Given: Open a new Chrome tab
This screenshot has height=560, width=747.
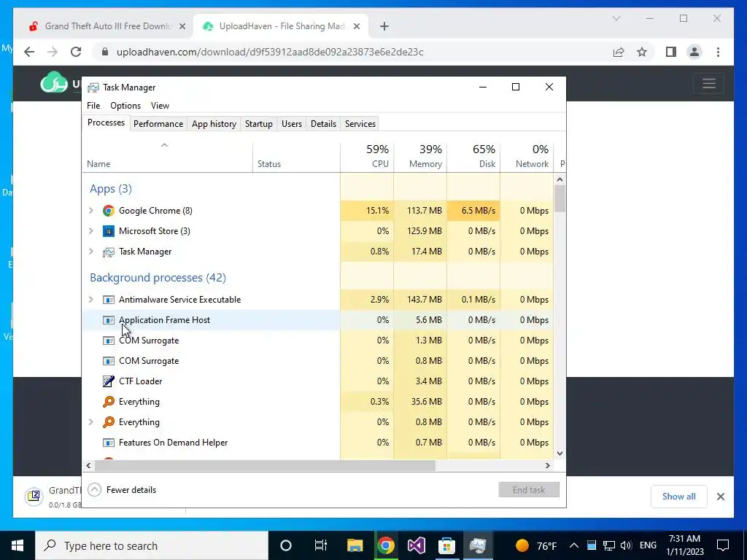Looking at the screenshot, I should pyautogui.click(x=384, y=26).
